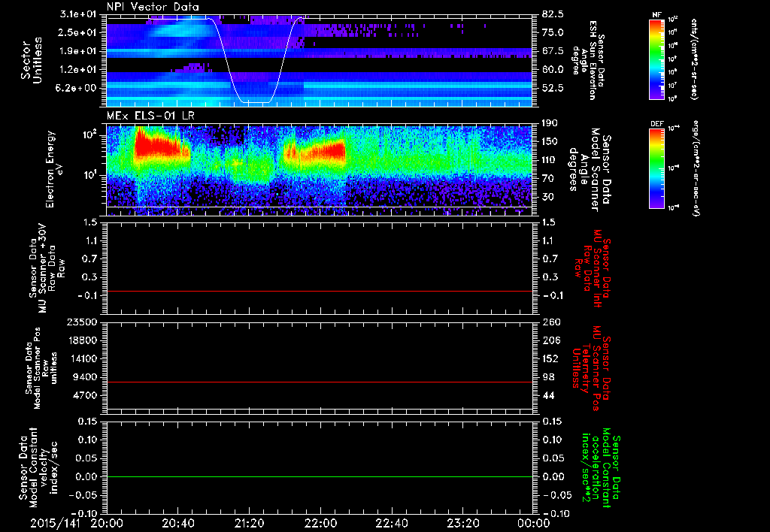770x532 pixels.
Task: Click the 'ESH Sun Elevation Angle' axis label
Action: [590, 60]
